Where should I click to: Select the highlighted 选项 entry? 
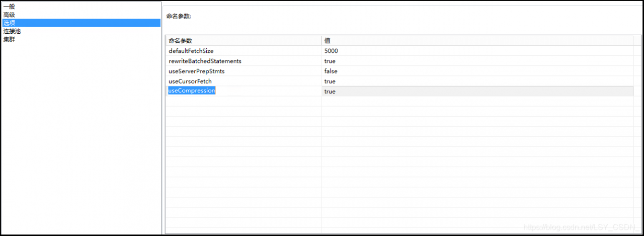[9, 23]
